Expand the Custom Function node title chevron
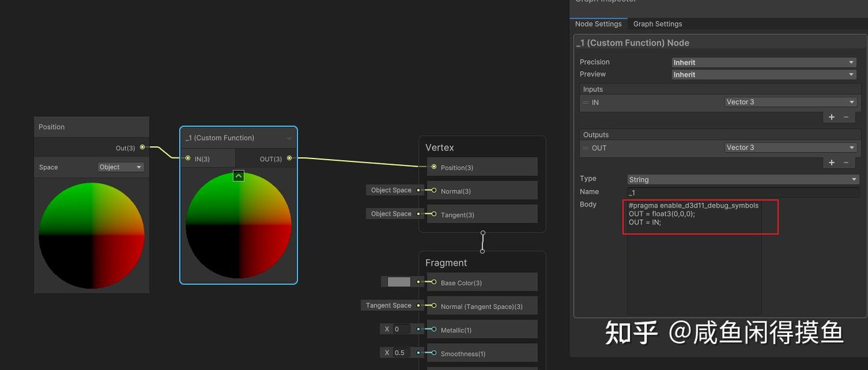The height and width of the screenshot is (370, 868). point(289,137)
